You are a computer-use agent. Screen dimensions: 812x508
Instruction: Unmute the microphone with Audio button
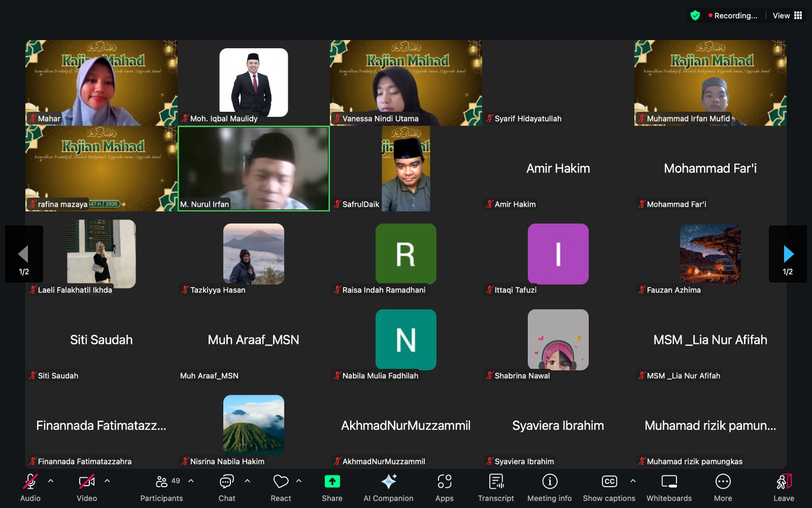(30, 488)
